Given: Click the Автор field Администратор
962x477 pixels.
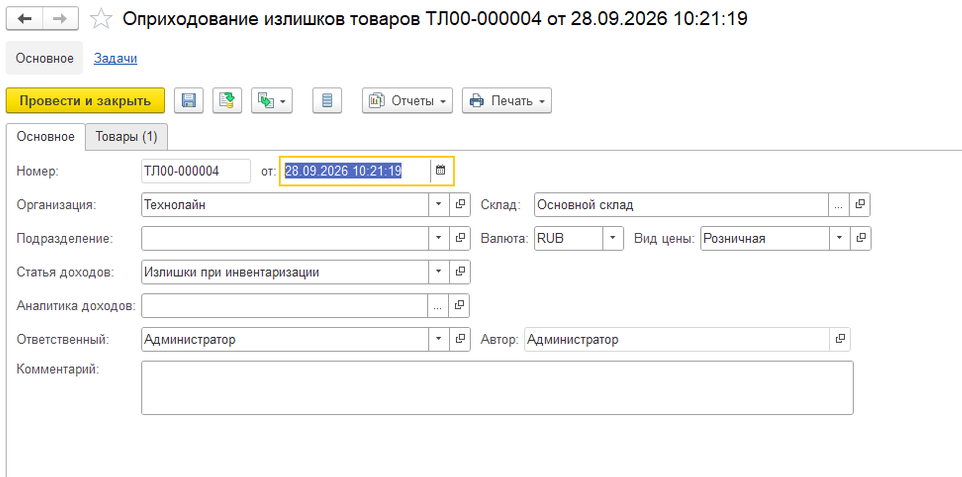Looking at the screenshot, I should point(677,339).
